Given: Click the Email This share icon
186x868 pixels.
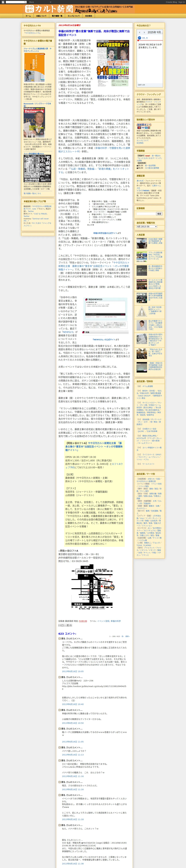Looking at the screenshot, I should click(60, 625).
